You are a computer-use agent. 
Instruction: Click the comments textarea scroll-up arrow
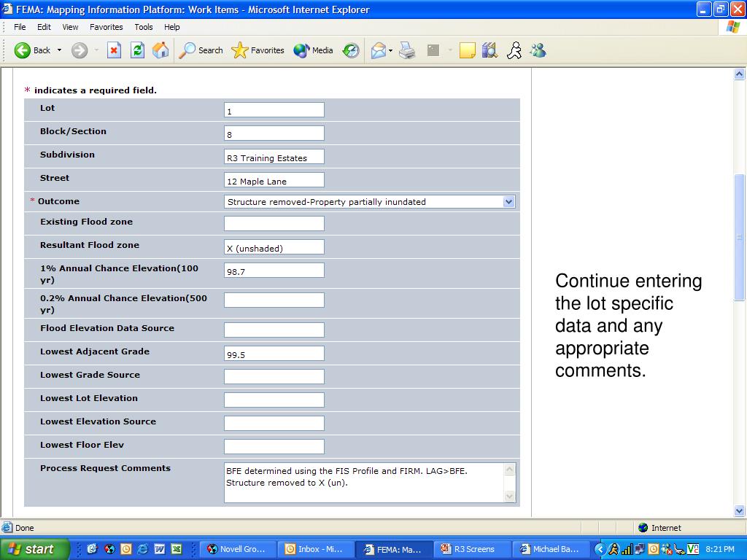[x=509, y=470]
